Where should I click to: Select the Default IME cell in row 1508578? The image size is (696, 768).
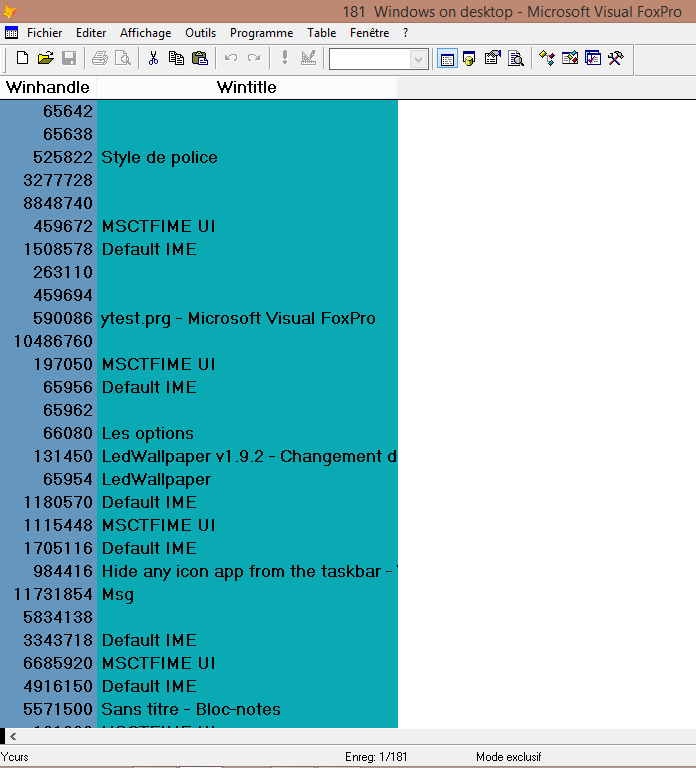click(x=247, y=249)
